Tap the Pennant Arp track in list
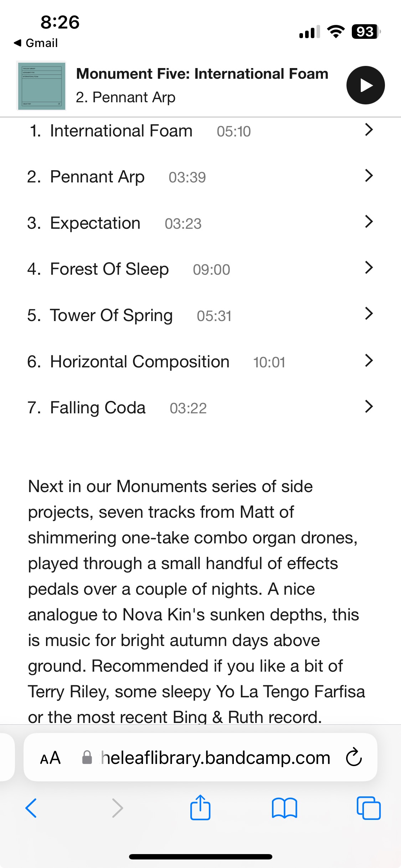The width and height of the screenshot is (401, 868). click(x=97, y=177)
